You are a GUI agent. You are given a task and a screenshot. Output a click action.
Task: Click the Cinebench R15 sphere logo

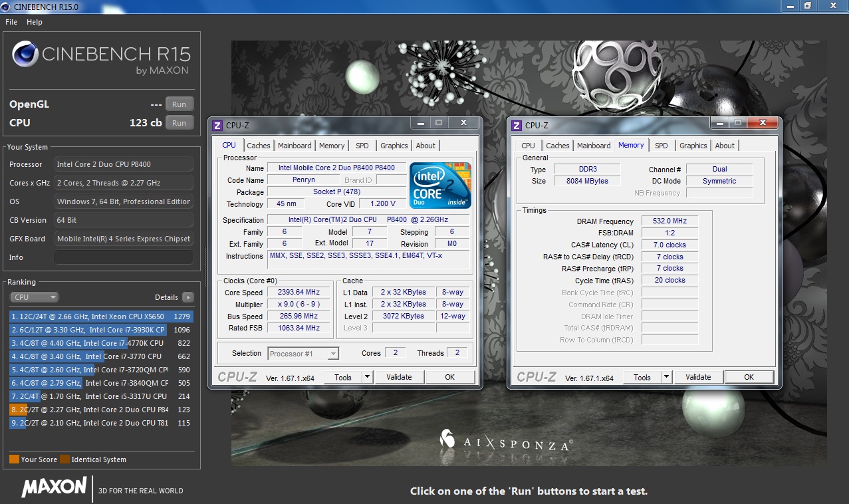pos(25,54)
